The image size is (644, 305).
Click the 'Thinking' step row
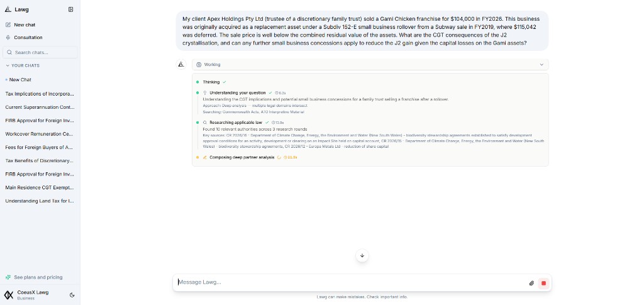211,82
